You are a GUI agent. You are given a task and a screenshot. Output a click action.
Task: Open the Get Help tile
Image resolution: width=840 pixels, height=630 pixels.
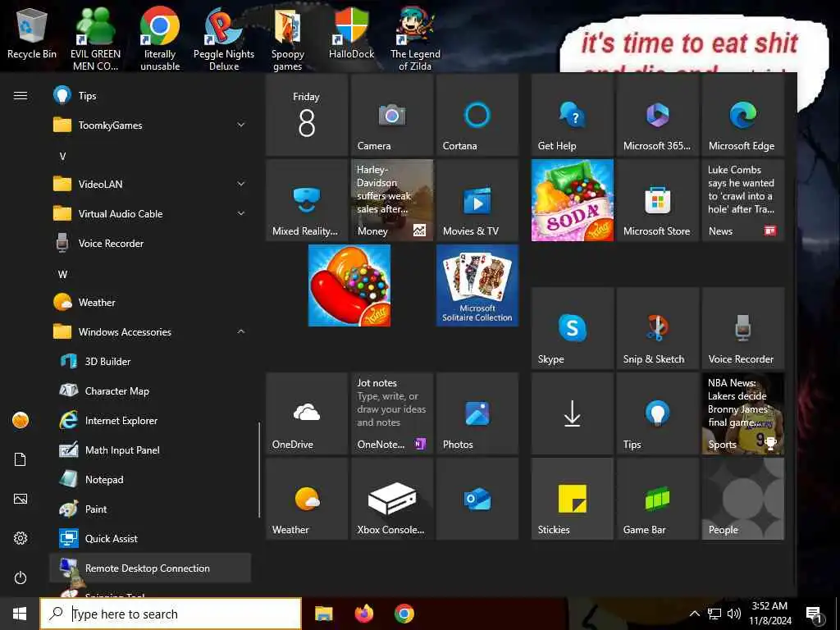pyautogui.click(x=572, y=115)
